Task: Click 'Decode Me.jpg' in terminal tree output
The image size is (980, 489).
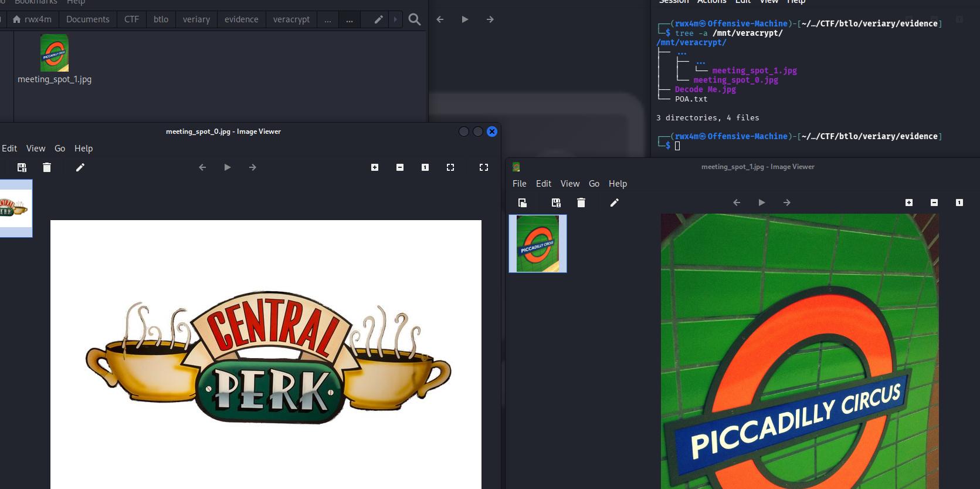Action: (x=705, y=89)
